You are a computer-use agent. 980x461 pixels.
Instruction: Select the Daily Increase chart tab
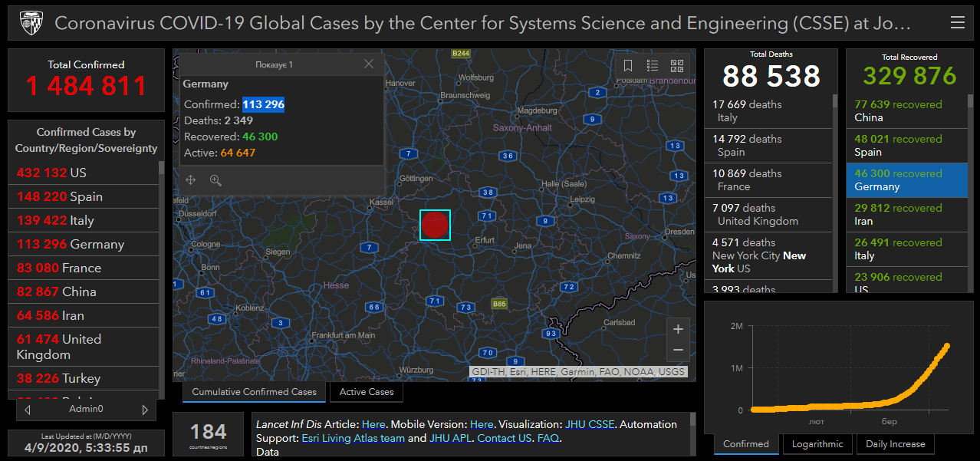[896, 444]
